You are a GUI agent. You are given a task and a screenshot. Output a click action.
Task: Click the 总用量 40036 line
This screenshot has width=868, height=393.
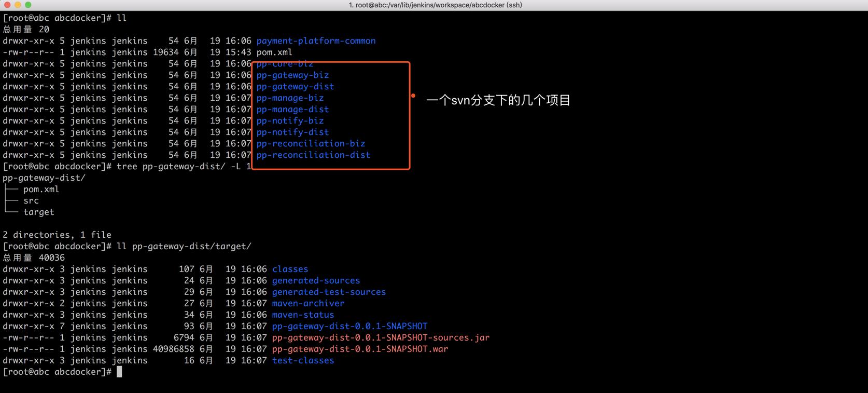tap(34, 258)
